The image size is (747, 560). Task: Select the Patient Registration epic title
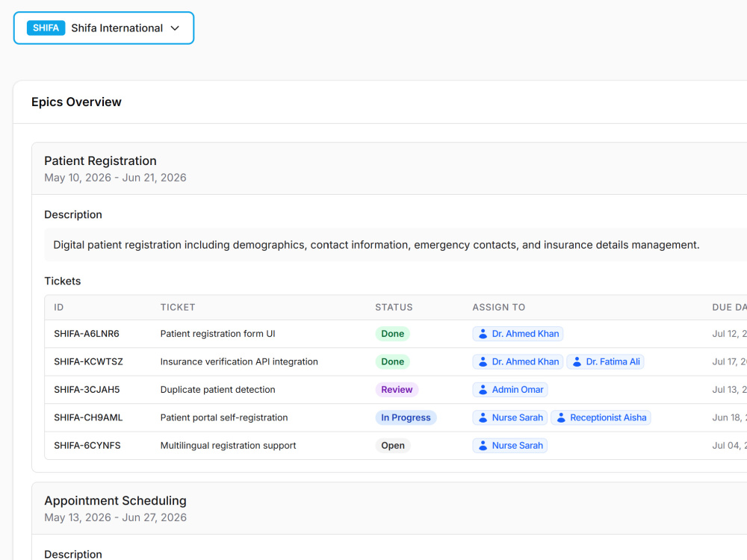[x=101, y=161]
